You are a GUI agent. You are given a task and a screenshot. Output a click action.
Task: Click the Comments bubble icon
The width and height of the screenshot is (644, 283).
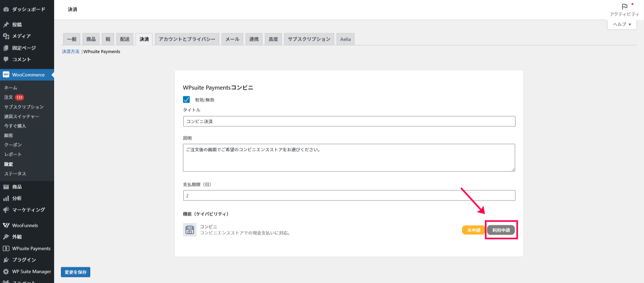[6, 59]
